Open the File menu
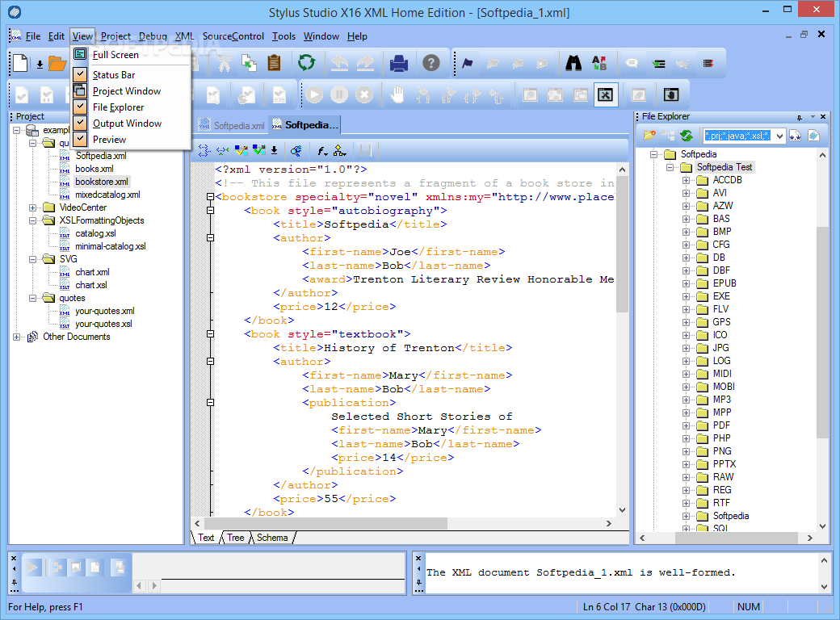The image size is (840, 620). pyautogui.click(x=32, y=36)
